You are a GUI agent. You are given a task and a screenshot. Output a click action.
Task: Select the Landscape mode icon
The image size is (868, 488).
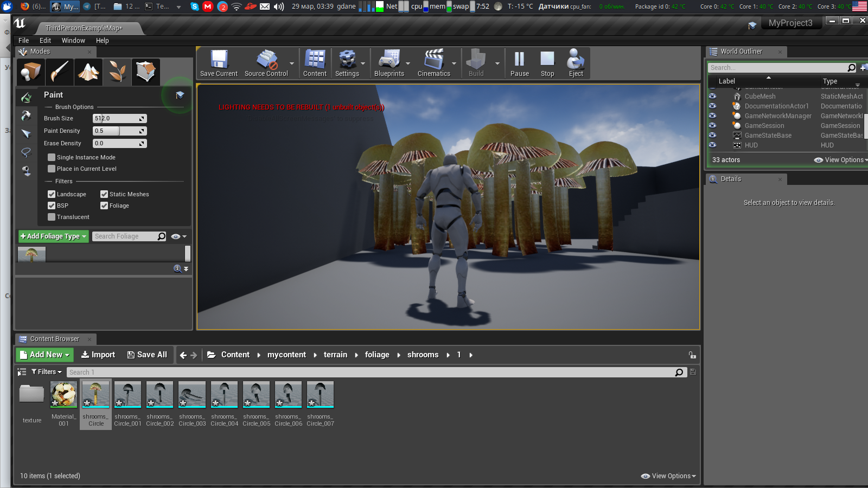pyautogui.click(x=88, y=72)
